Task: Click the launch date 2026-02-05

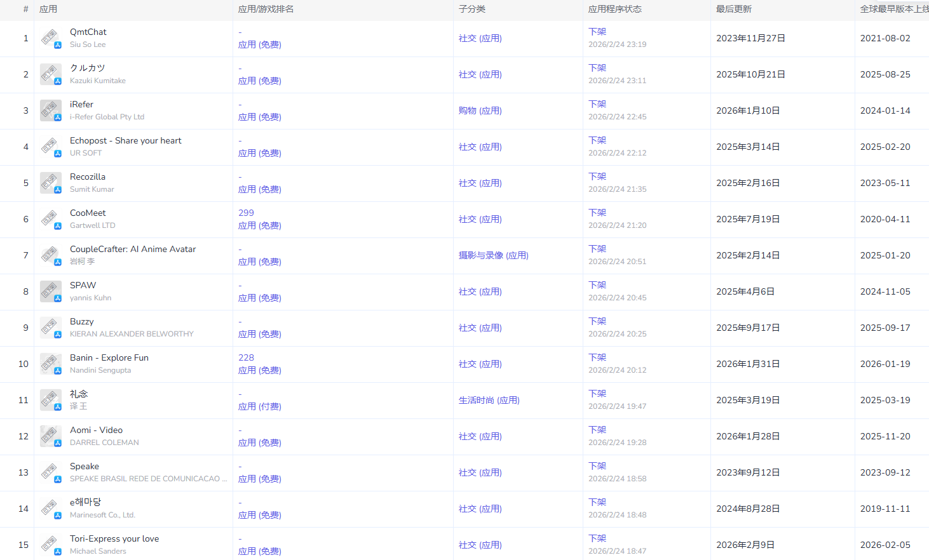Action: [885, 545]
